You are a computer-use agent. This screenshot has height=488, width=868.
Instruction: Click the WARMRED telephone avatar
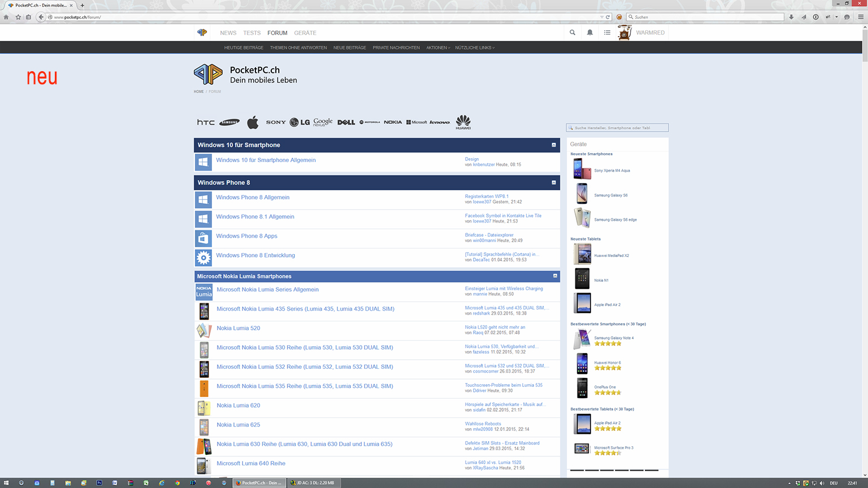coord(624,33)
